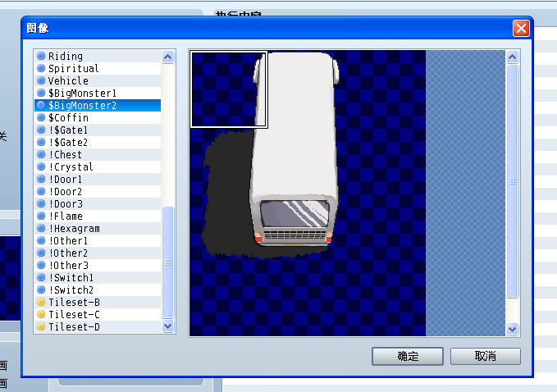
Task: Click the blue icon beside Spiritual
Action: tap(41, 68)
